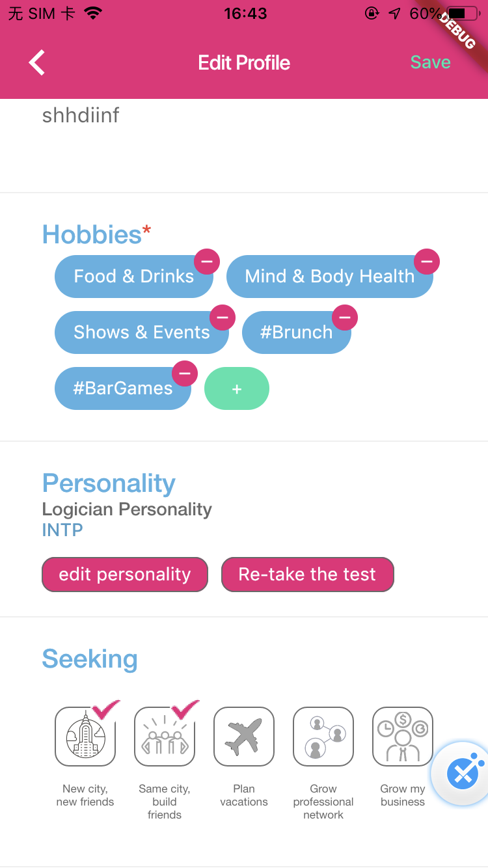
Task: Tap the #Brunch hobby chip
Action: click(x=297, y=332)
